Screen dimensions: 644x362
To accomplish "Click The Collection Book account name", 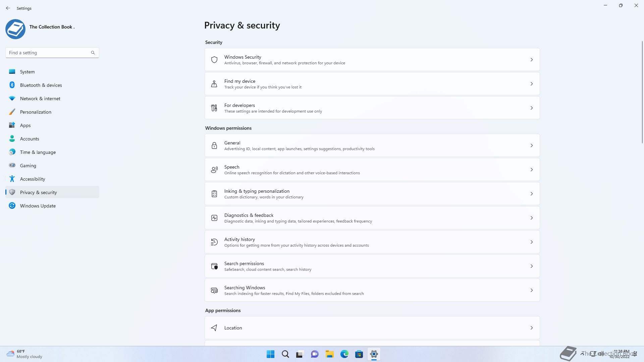I will tap(52, 27).
